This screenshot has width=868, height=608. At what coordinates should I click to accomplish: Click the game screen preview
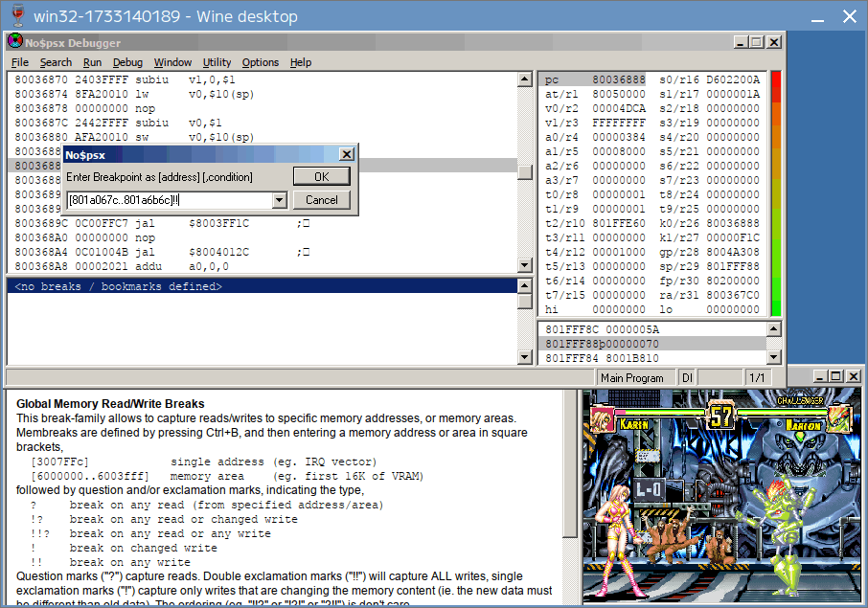pyautogui.click(x=721, y=496)
